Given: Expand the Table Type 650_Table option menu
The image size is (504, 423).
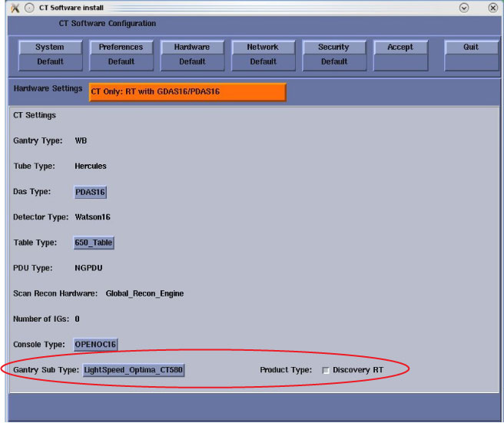Looking at the screenshot, I should [94, 243].
